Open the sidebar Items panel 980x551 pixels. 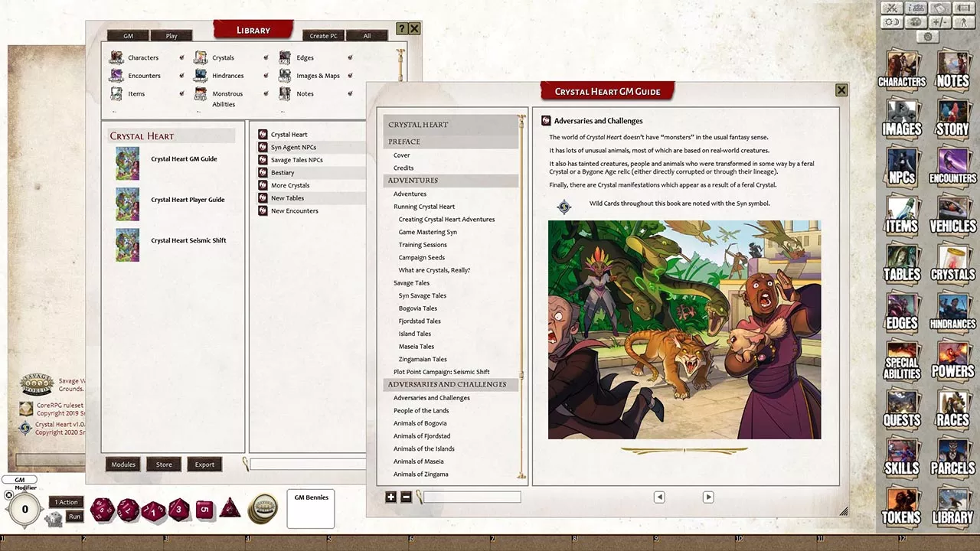902,214
